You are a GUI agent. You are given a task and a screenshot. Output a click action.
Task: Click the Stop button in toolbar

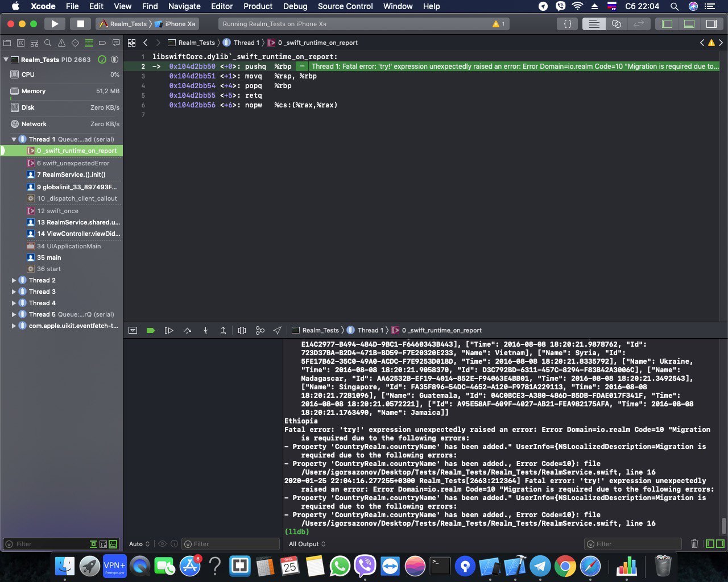(81, 24)
